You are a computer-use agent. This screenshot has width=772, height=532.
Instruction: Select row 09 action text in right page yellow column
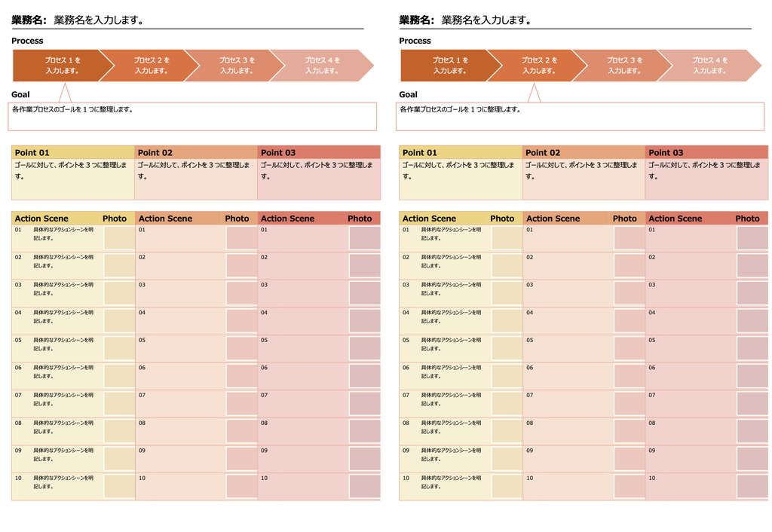click(x=452, y=454)
